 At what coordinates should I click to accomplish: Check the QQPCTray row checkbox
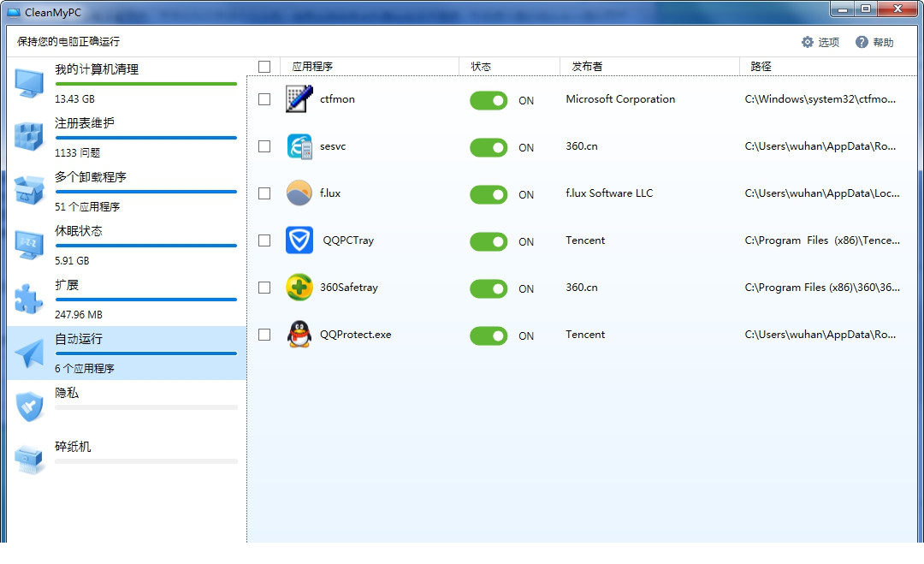[x=264, y=240]
